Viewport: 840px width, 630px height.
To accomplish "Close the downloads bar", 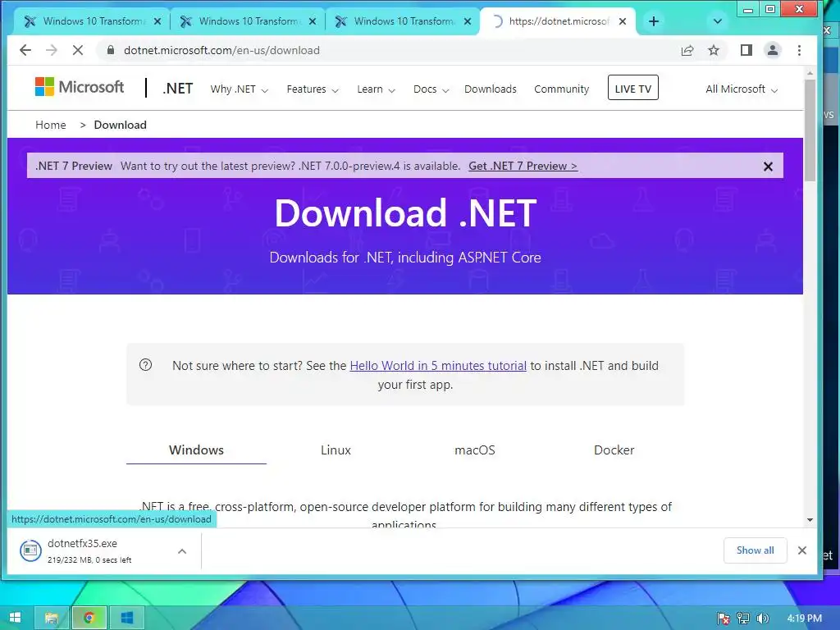I will (x=802, y=550).
